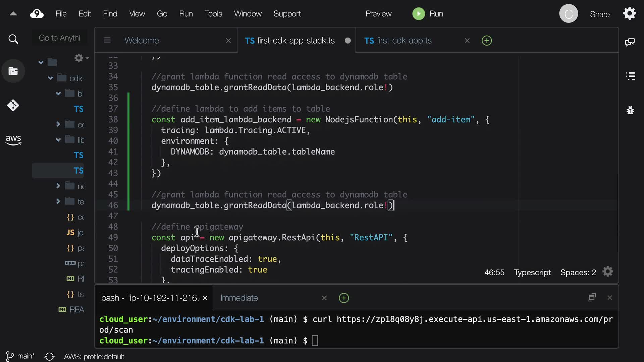Click the green Run button
Viewport: 644px width, 362px height.
[x=428, y=14]
